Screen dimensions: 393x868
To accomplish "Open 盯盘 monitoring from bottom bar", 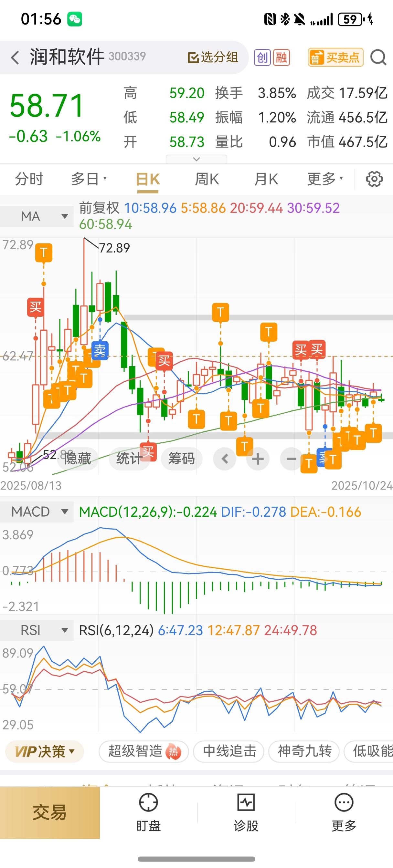I will tap(148, 812).
